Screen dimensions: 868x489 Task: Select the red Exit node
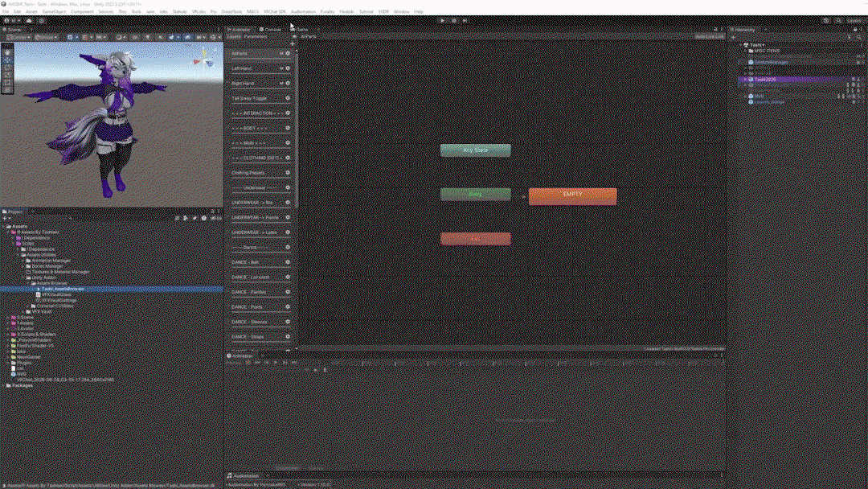(x=476, y=239)
